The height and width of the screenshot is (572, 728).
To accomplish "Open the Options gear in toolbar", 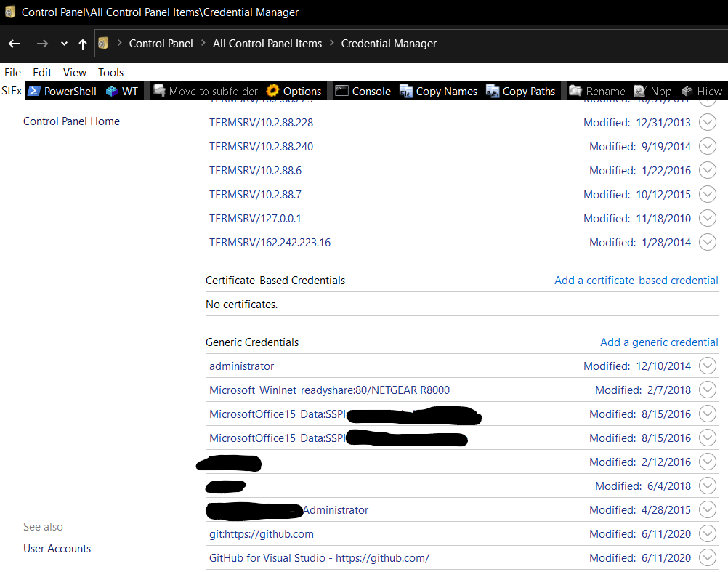I will pyautogui.click(x=294, y=91).
